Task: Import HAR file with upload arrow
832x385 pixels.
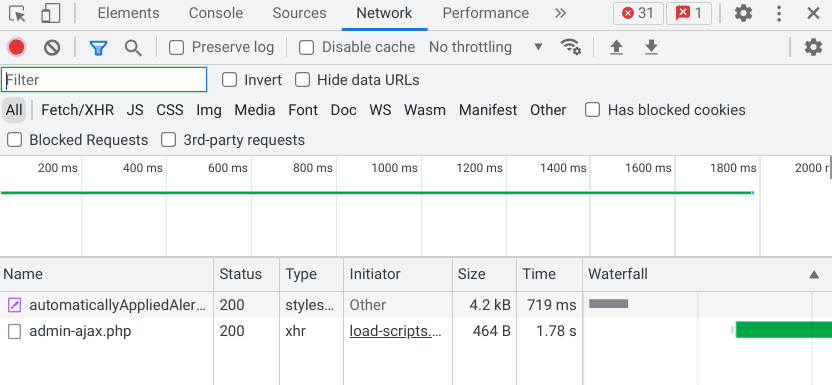Action: point(616,48)
